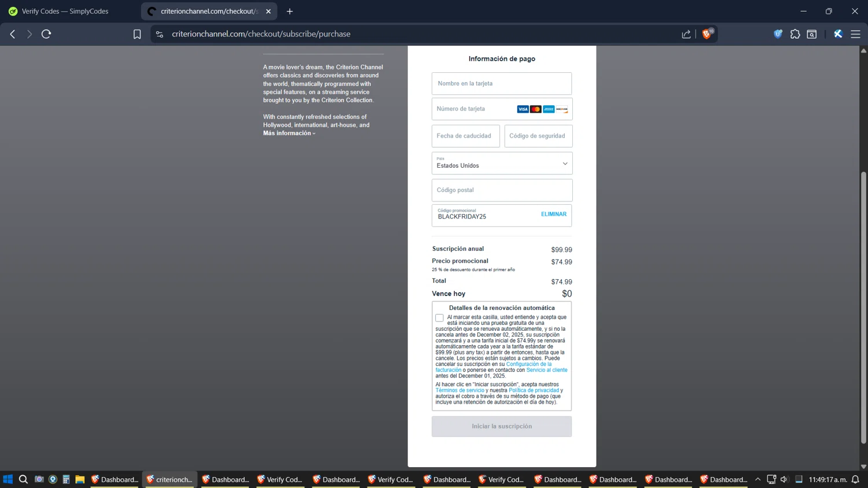Image resolution: width=868 pixels, height=488 pixels.
Task: Open the sidebar search panel icon
Action: (812, 34)
